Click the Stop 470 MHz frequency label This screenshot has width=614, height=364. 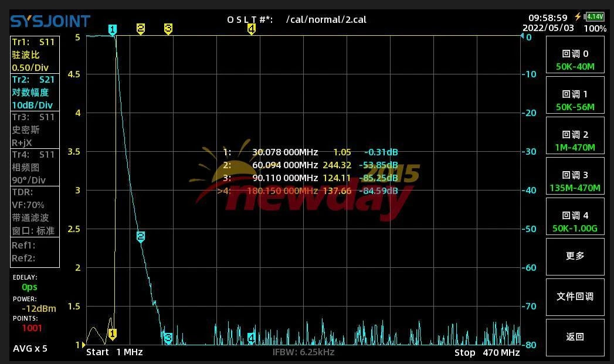coord(487,353)
